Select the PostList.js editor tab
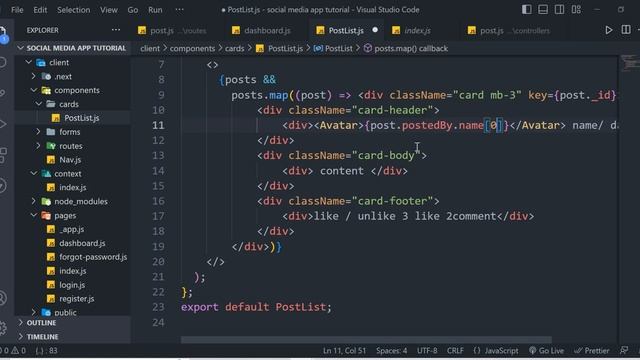Viewport: 640px width, 360px height. [346, 31]
